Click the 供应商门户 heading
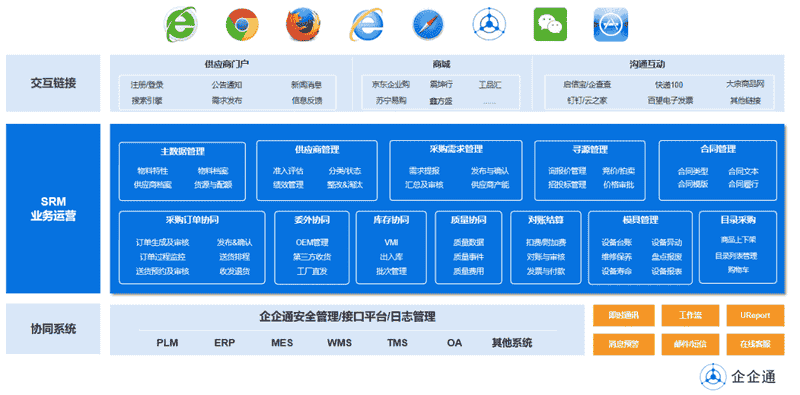Viewport: 800px width, 395px height. click(x=227, y=64)
